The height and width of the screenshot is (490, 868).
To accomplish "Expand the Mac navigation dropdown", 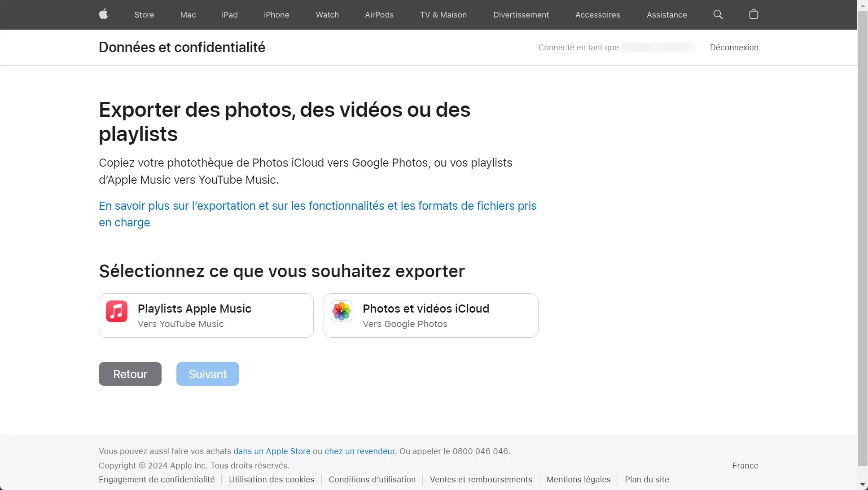I will coord(189,14).
